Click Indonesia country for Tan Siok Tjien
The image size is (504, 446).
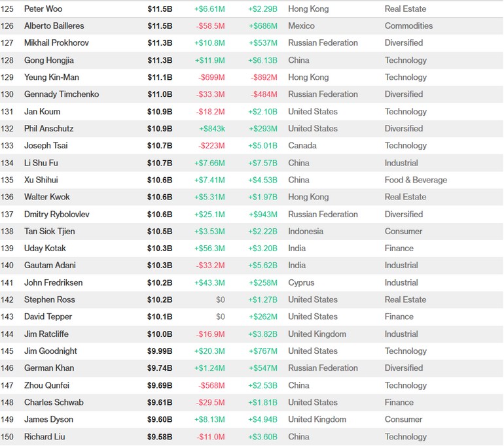point(306,232)
